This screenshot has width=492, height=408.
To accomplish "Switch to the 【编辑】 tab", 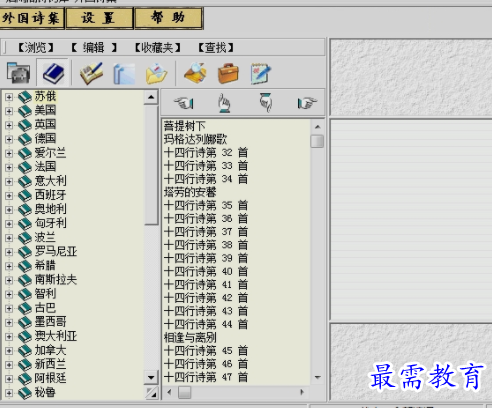I will [94, 48].
